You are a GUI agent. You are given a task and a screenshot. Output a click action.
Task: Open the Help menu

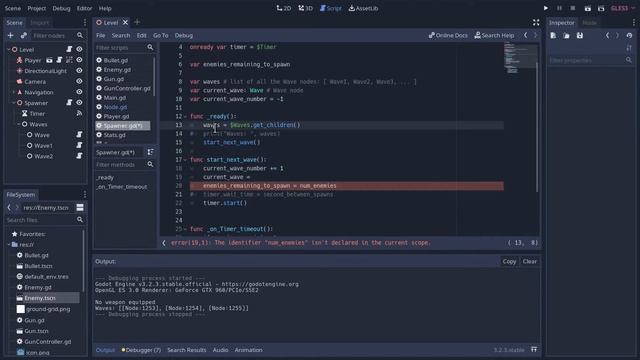pos(105,8)
